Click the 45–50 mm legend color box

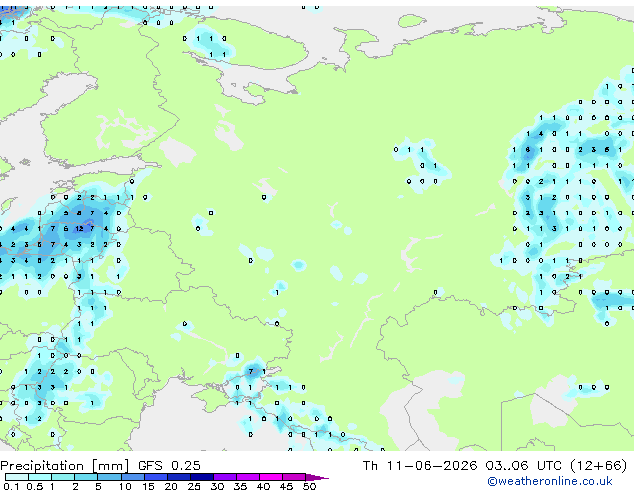coord(294,477)
